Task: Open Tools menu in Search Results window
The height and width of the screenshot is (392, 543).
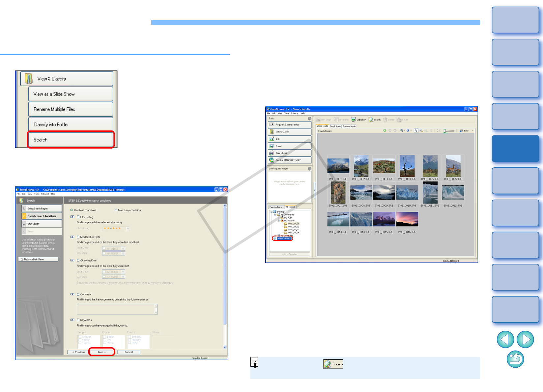Action: (x=287, y=113)
